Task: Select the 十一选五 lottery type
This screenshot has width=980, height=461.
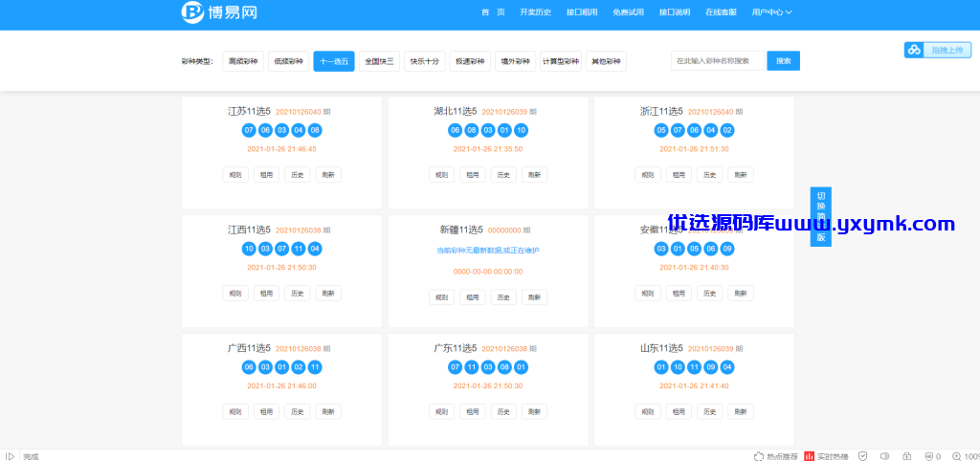Action: point(334,61)
